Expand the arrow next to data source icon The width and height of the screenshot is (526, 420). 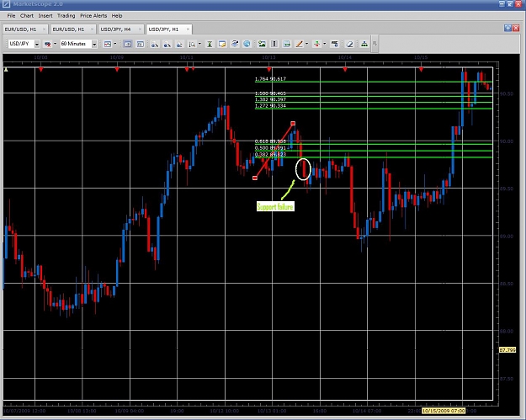click(x=55, y=44)
